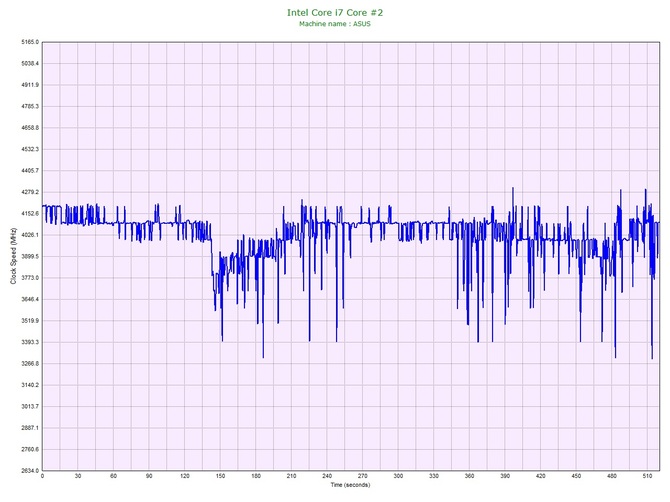Click the 'Clock Speed (MHz)' axis label

(x=13, y=255)
